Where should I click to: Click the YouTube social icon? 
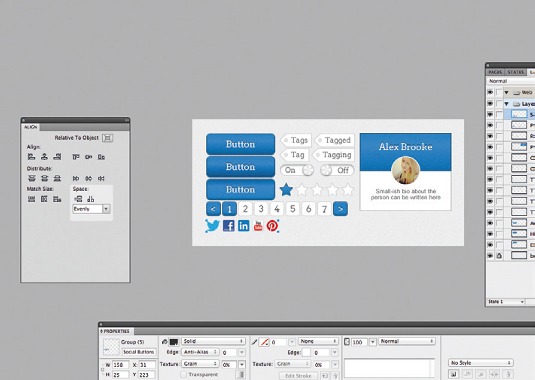point(258,226)
